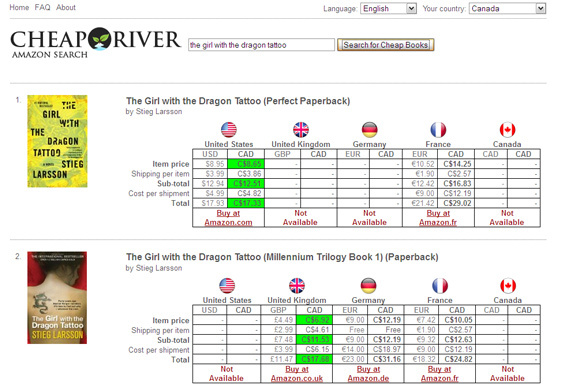Click the United Kingdom flag in result 1
The width and height of the screenshot is (580, 387).
point(301,130)
